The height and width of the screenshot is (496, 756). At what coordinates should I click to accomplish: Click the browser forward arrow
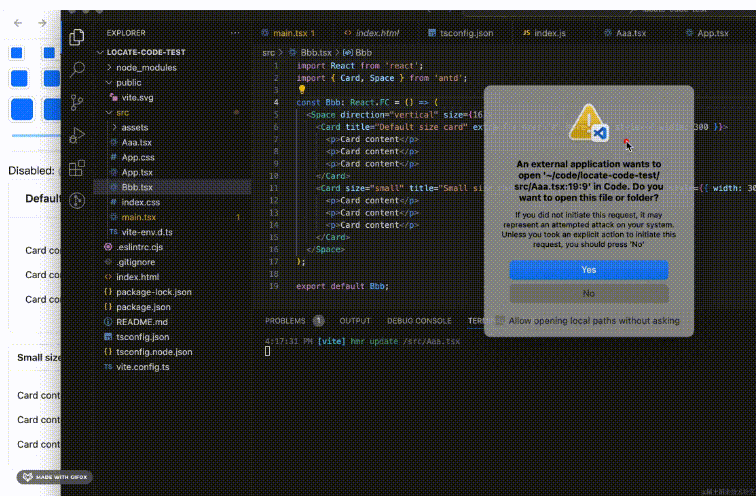pos(42,23)
